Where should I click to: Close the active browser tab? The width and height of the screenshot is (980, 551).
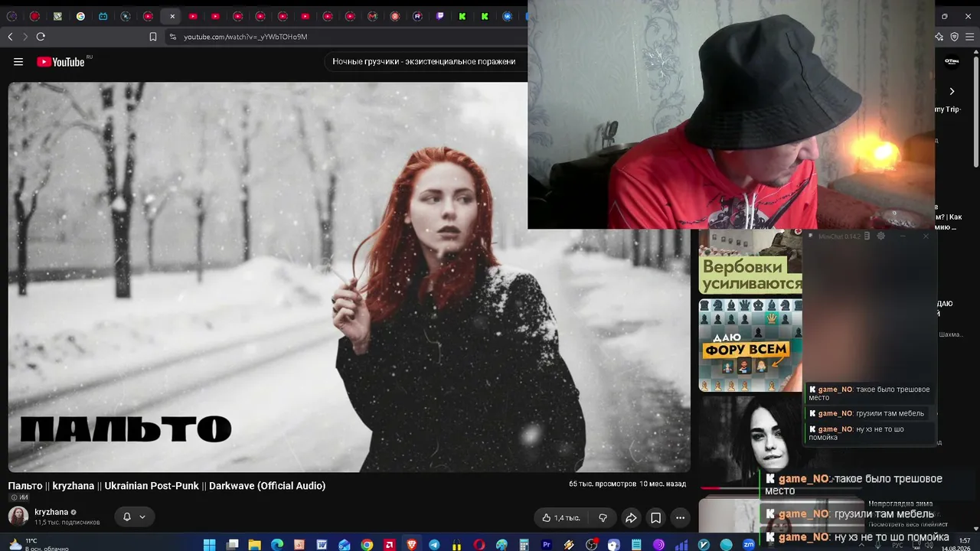click(x=172, y=16)
